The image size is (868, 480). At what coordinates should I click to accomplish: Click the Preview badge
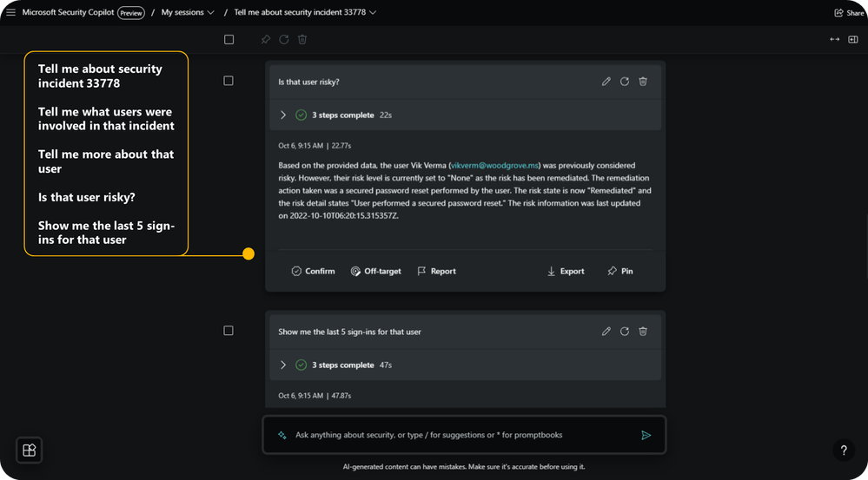pos(131,13)
